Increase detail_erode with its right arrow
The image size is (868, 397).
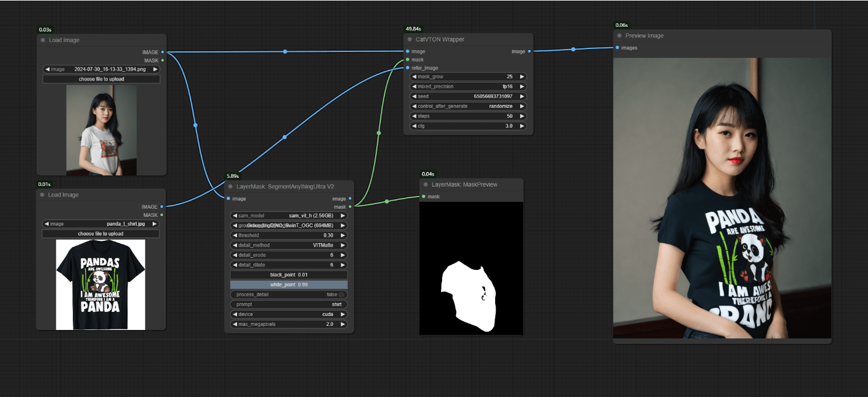[x=343, y=255]
